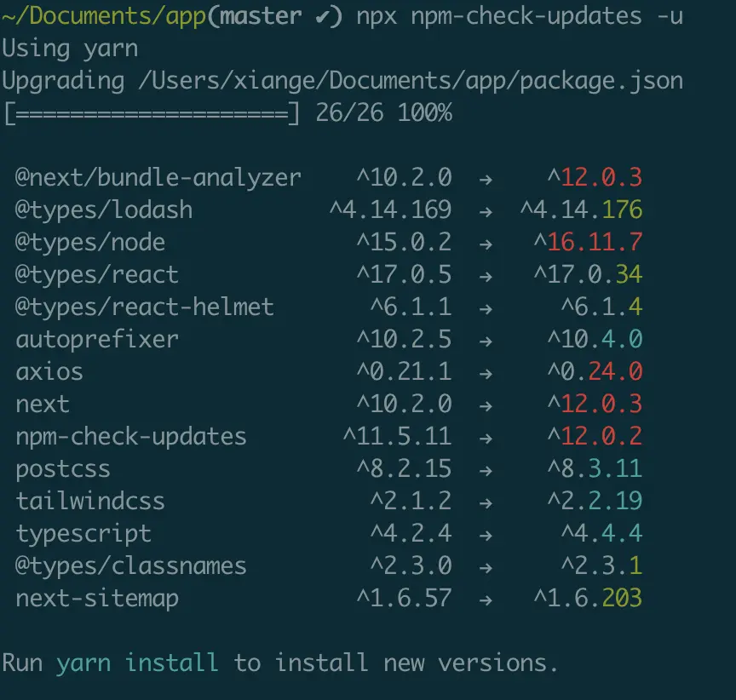The image size is (736, 700).
Task: Click new version '^6.1.4'
Action: [x=601, y=307]
